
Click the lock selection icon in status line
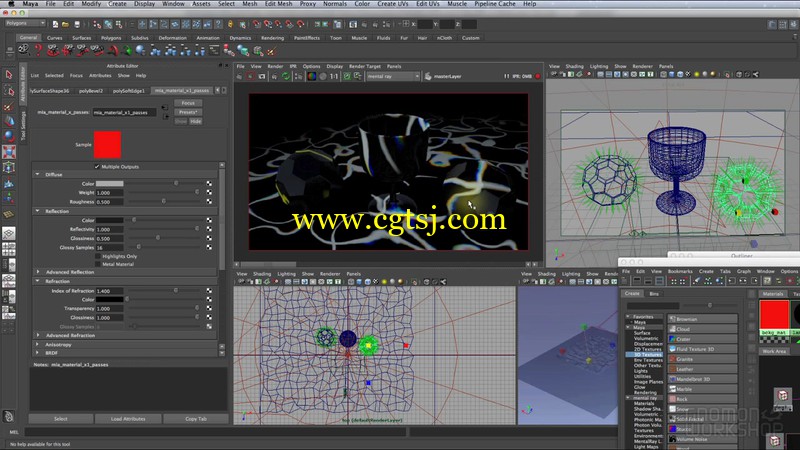coord(230,24)
